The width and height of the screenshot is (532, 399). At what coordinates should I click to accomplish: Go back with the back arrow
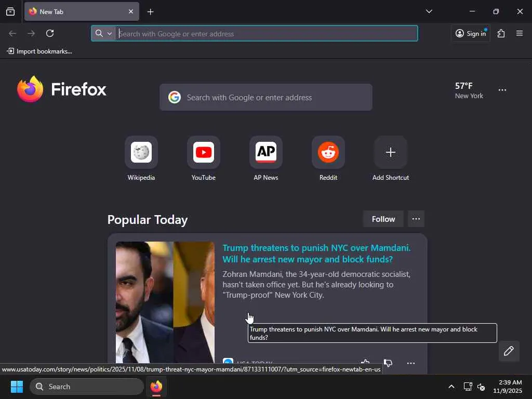tap(12, 33)
